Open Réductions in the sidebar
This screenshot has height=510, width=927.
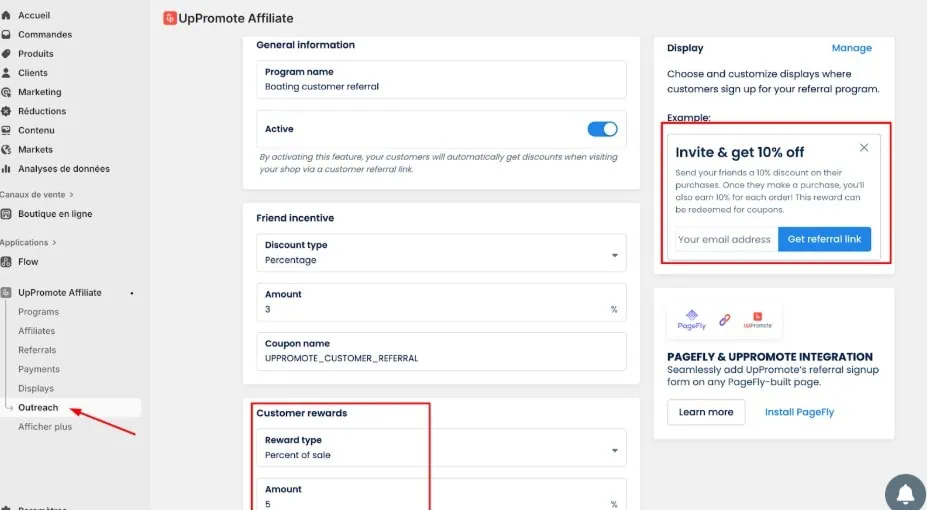click(x=42, y=111)
